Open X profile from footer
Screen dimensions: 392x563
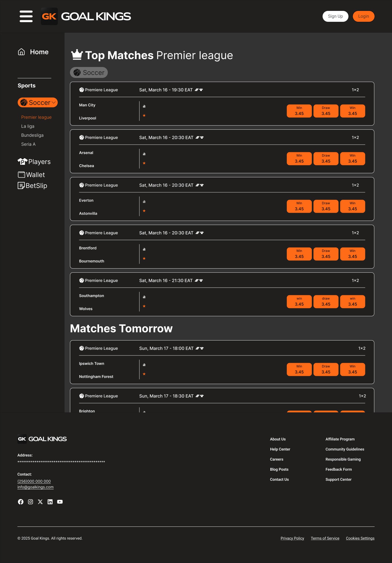[40, 502]
